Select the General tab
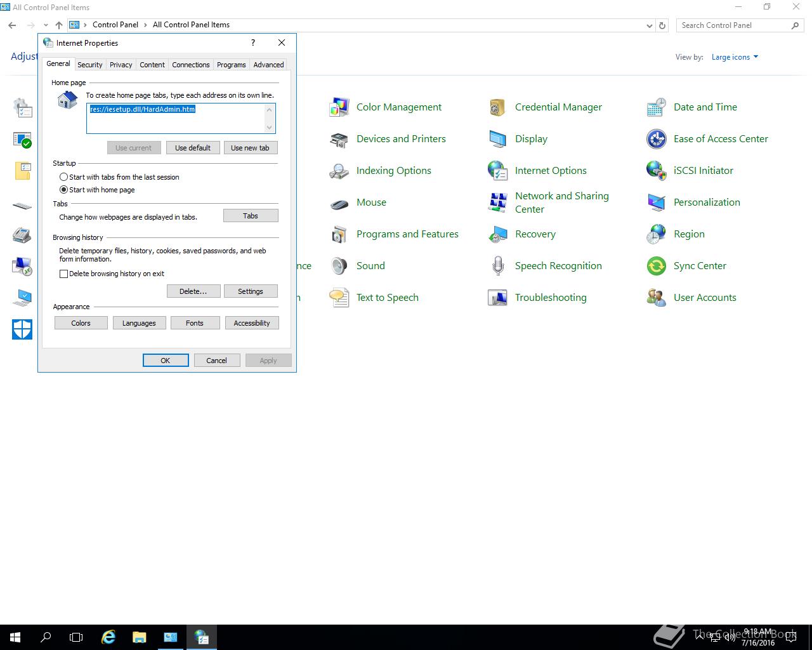The width and height of the screenshot is (812, 650). pos(58,63)
